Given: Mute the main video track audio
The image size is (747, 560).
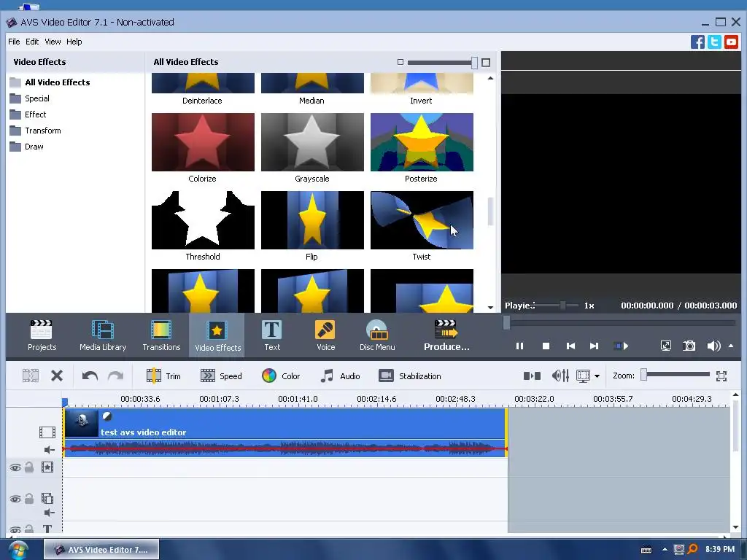Looking at the screenshot, I should coord(49,449).
